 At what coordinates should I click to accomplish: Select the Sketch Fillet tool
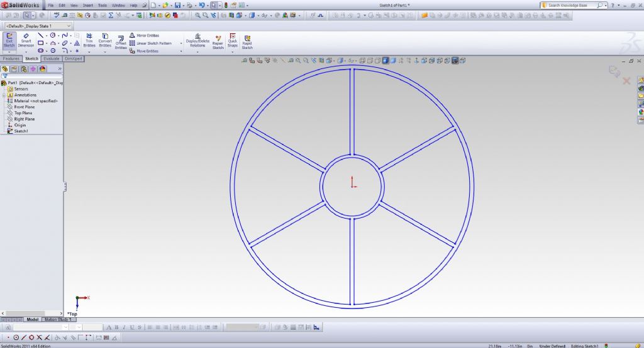tap(65, 50)
